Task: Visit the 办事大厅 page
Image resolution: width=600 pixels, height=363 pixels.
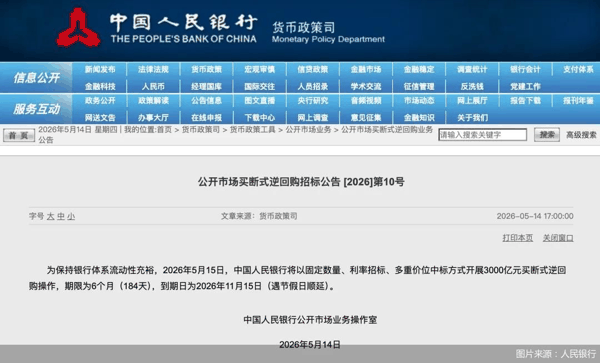Action: [x=153, y=117]
